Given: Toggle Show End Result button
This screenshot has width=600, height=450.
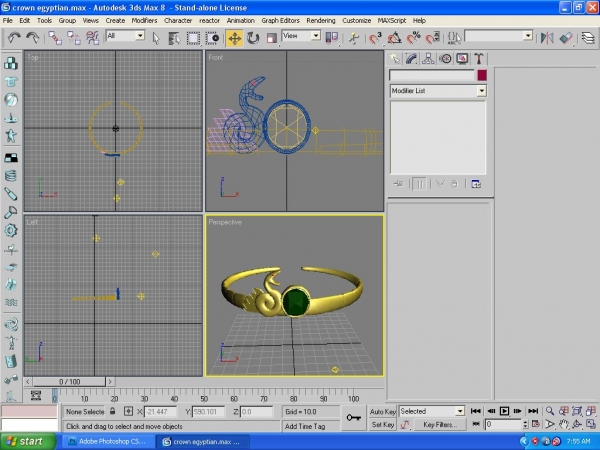Looking at the screenshot, I should pyautogui.click(x=420, y=184).
